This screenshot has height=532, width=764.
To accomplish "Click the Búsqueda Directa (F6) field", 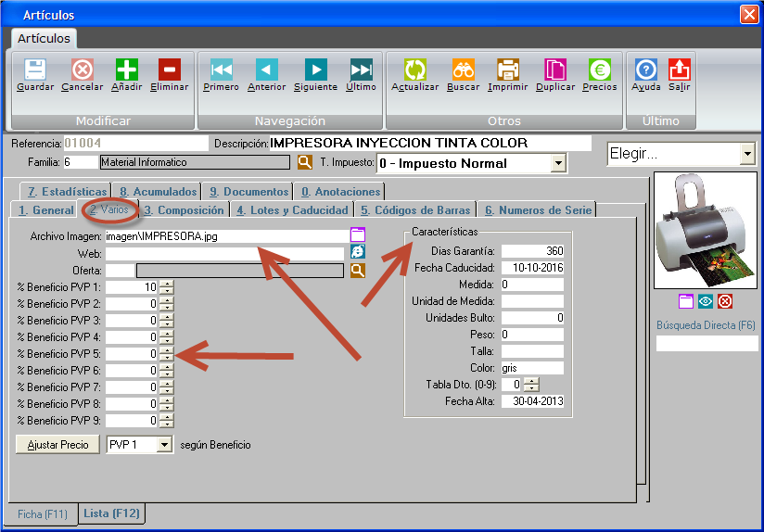I will click(x=707, y=343).
